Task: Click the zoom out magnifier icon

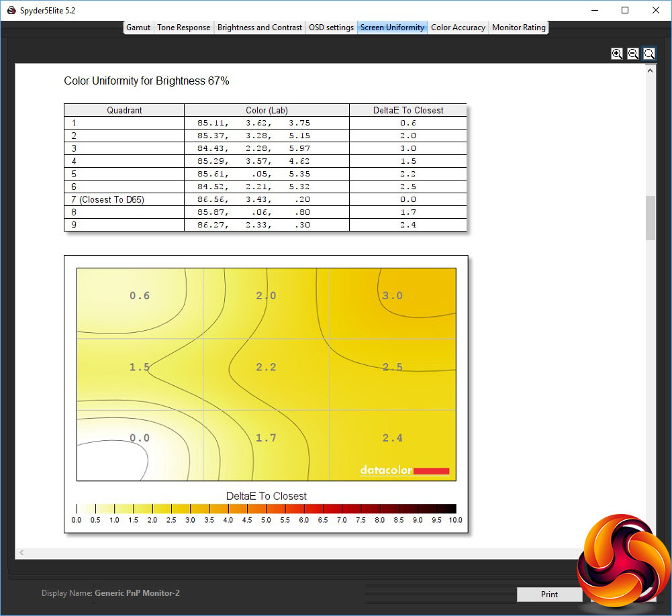Action: pos(633,54)
